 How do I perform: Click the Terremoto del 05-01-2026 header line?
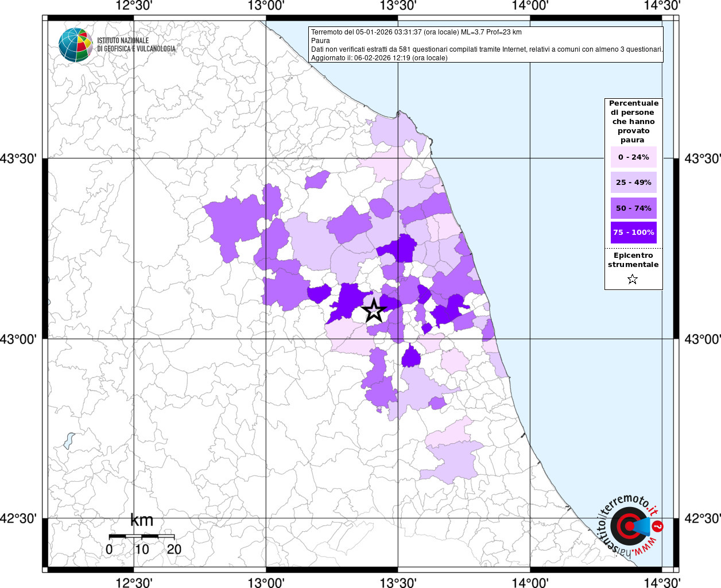[416, 32]
